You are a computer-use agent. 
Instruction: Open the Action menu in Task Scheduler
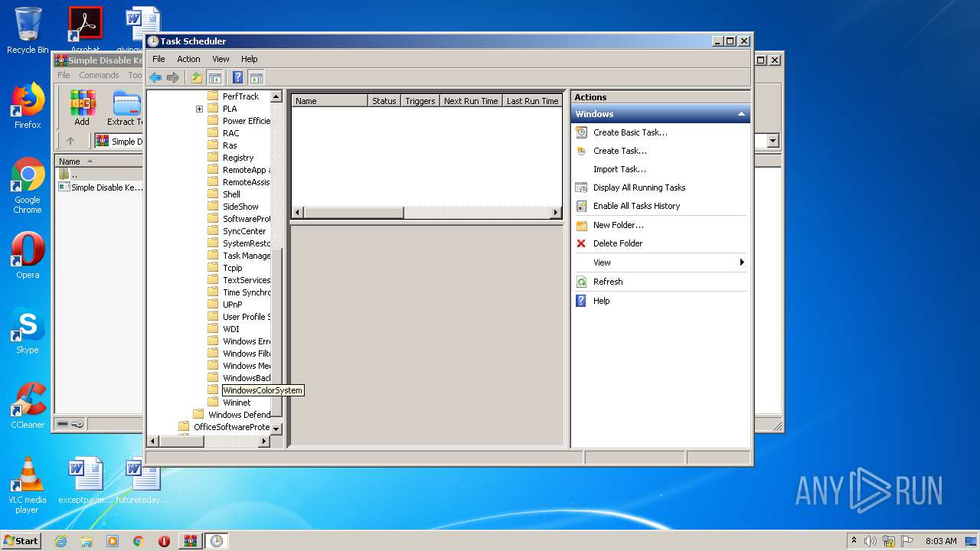click(188, 59)
